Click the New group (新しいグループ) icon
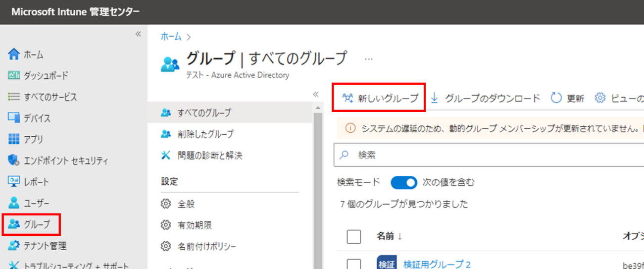Viewport: 644px width, 269px height. [347, 98]
